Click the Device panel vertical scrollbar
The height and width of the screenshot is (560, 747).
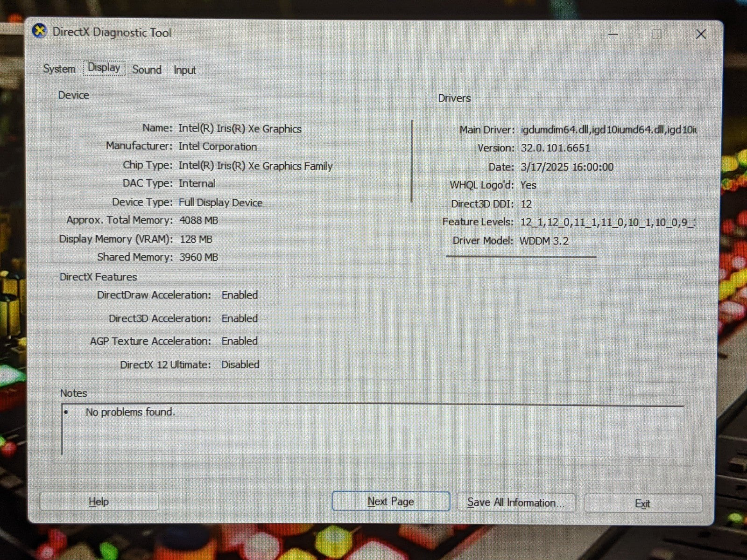[x=412, y=161]
